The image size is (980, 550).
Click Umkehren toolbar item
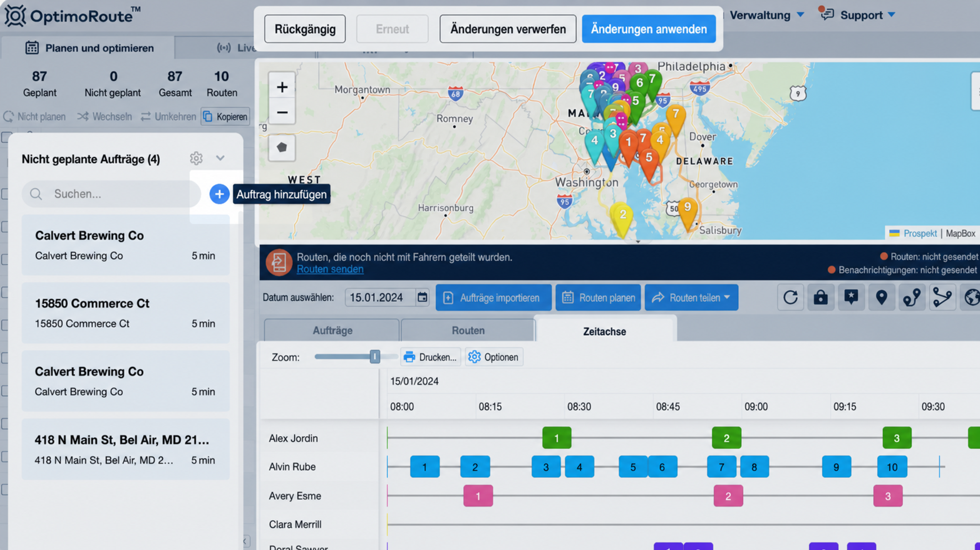(168, 116)
